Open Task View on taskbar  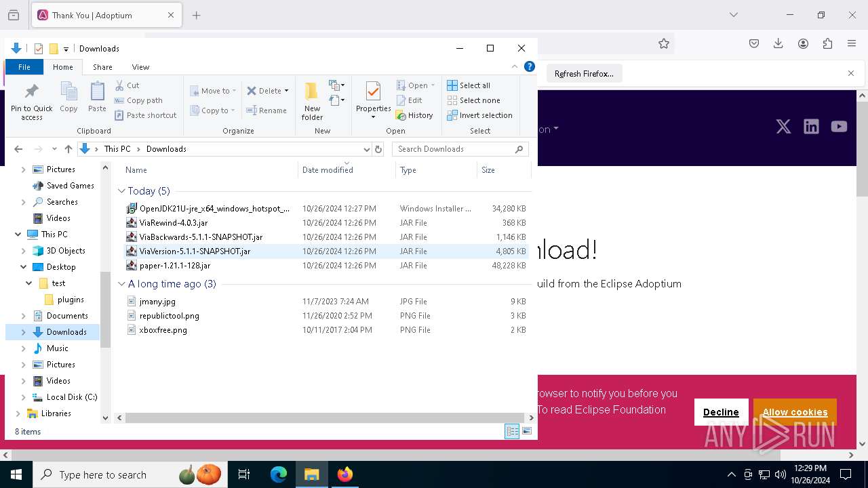tap(244, 474)
